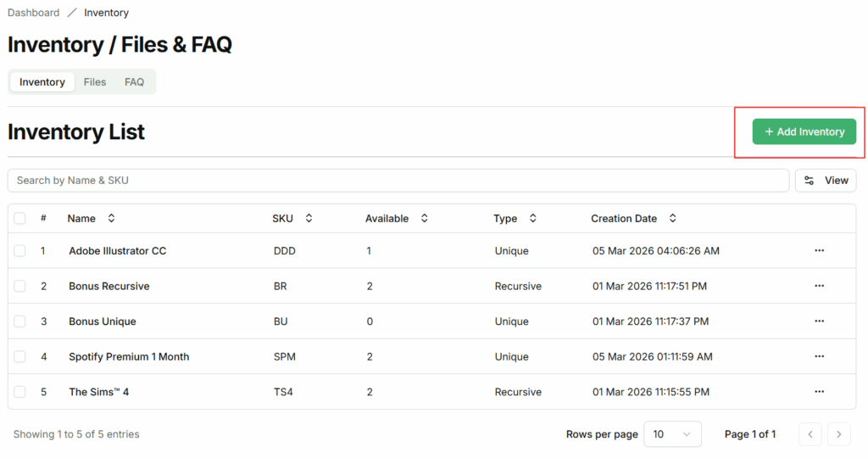Viewport: 868px width, 458px height.
Task: Switch to the Files tab
Action: [x=95, y=82]
